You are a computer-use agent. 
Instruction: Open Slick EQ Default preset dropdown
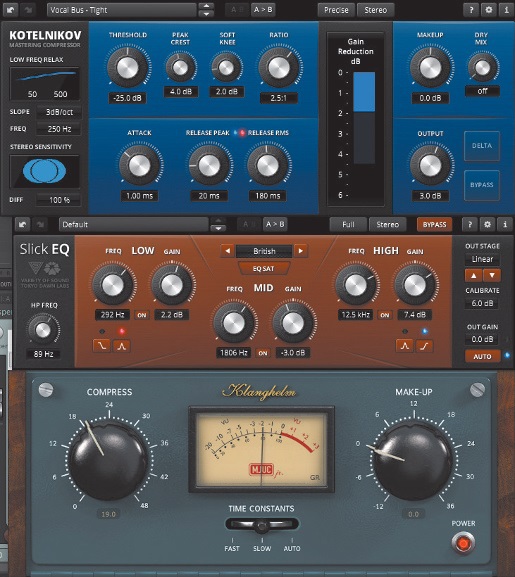point(134,224)
